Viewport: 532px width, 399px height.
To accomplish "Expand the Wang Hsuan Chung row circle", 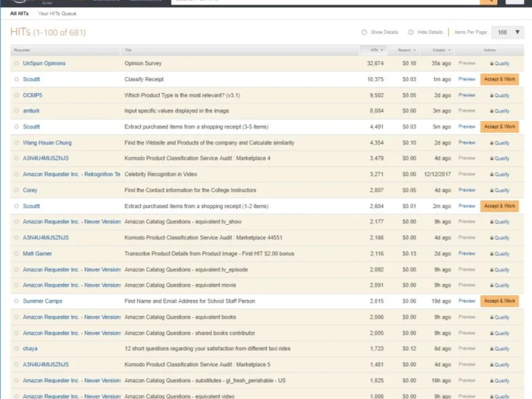I will 16,143.
